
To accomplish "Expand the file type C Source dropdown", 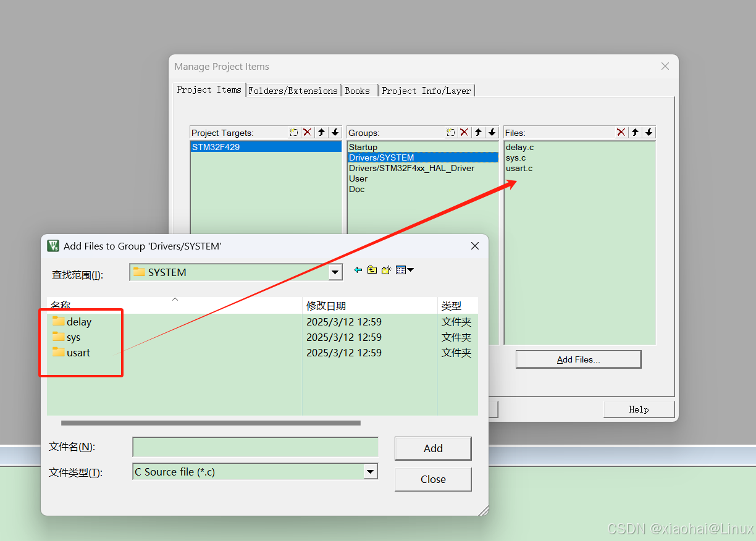I will point(371,472).
